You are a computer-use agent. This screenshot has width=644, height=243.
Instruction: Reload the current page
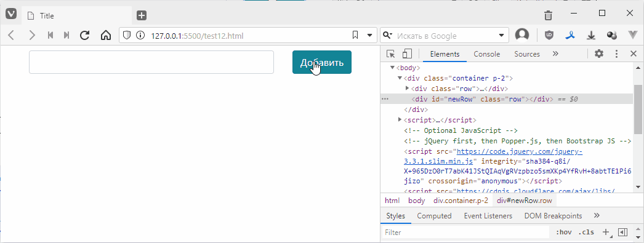coord(84,36)
